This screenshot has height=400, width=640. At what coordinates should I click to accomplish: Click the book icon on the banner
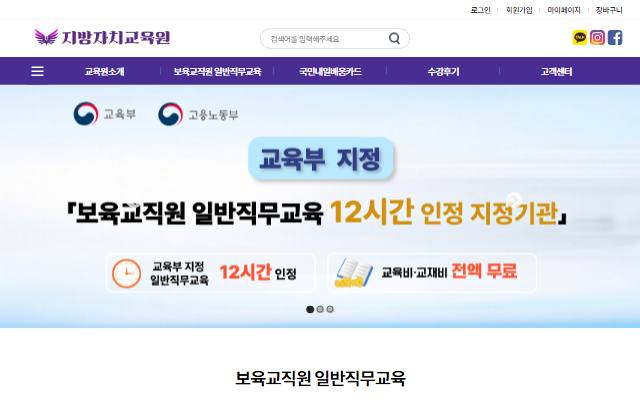coord(353,272)
